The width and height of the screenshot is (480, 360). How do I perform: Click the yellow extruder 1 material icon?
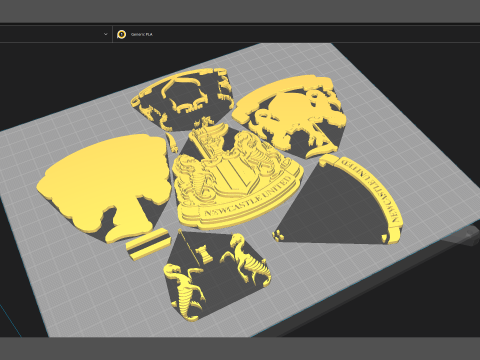pyautogui.click(x=122, y=34)
